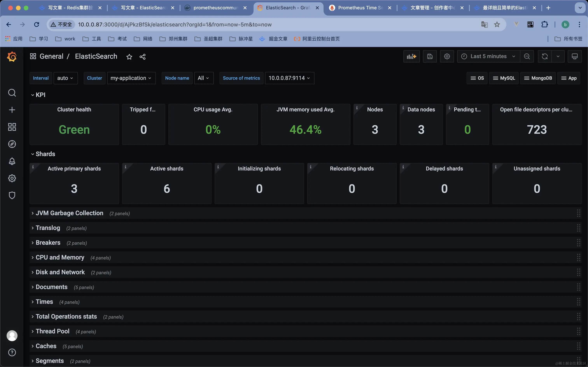
Task: Switch to the Prometheus Time Series tab
Action: (360, 8)
